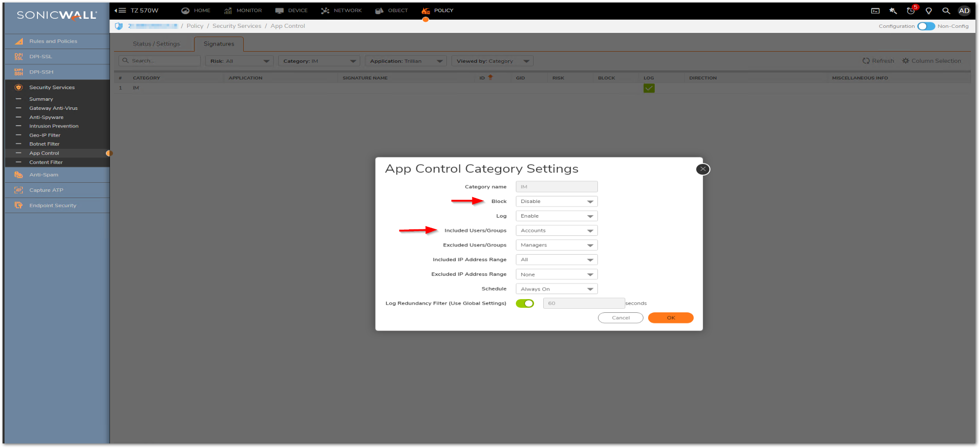Click the lightbulb tips icon
The image size is (980, 448).
929,11
